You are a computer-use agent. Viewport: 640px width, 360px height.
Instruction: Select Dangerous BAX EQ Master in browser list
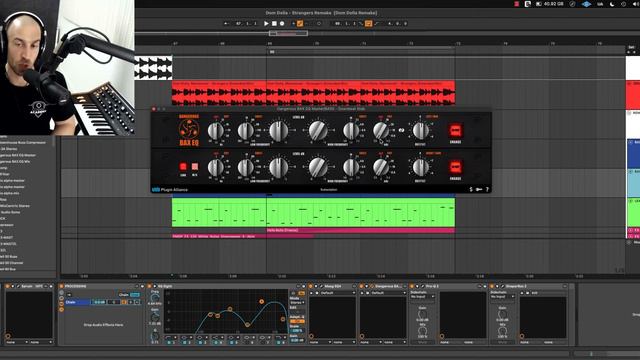pos(18,155)
